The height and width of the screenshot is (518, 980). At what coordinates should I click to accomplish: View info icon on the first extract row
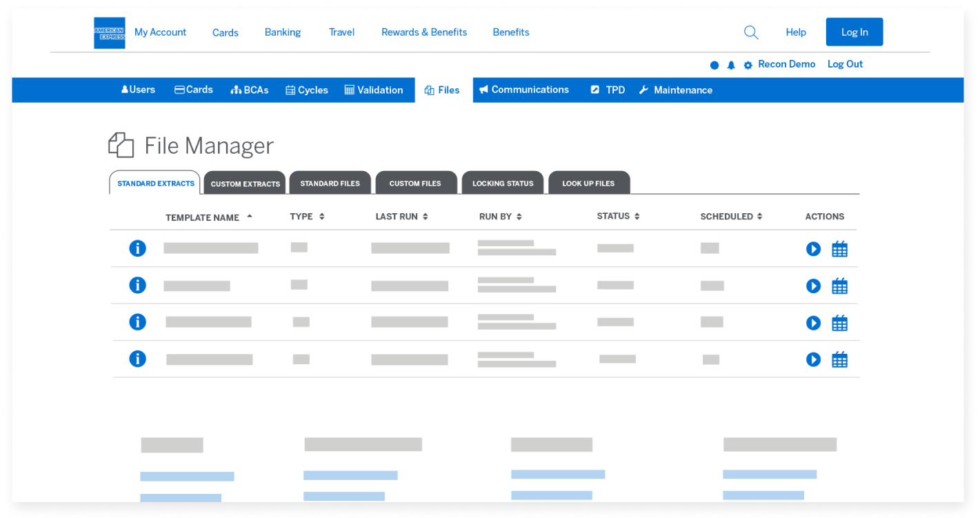tap(137, 248)
